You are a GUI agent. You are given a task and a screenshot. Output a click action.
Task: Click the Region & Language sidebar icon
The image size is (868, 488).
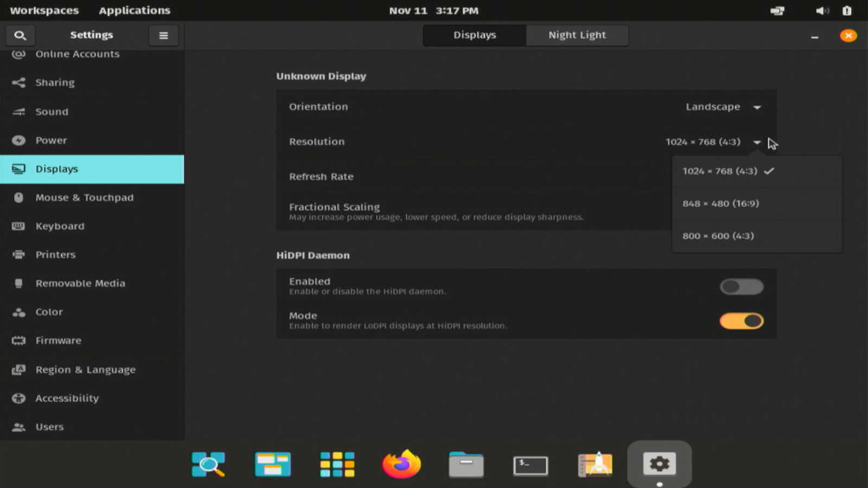point(18,370)
